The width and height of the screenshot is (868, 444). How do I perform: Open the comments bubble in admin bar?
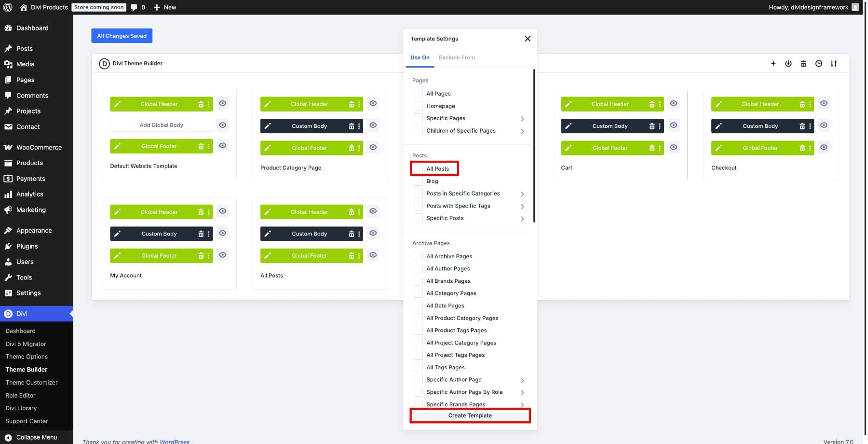click(138, 7)
